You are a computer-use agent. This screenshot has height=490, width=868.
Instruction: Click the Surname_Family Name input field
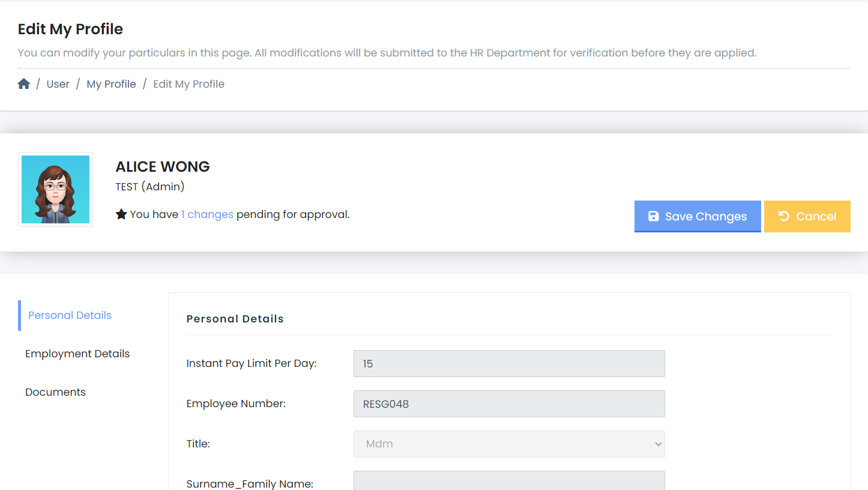point(508,481)
